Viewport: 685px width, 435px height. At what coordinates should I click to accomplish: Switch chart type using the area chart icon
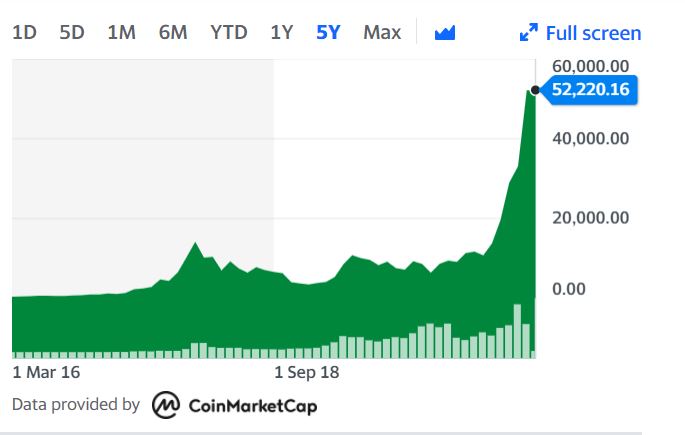coord(445,33)
